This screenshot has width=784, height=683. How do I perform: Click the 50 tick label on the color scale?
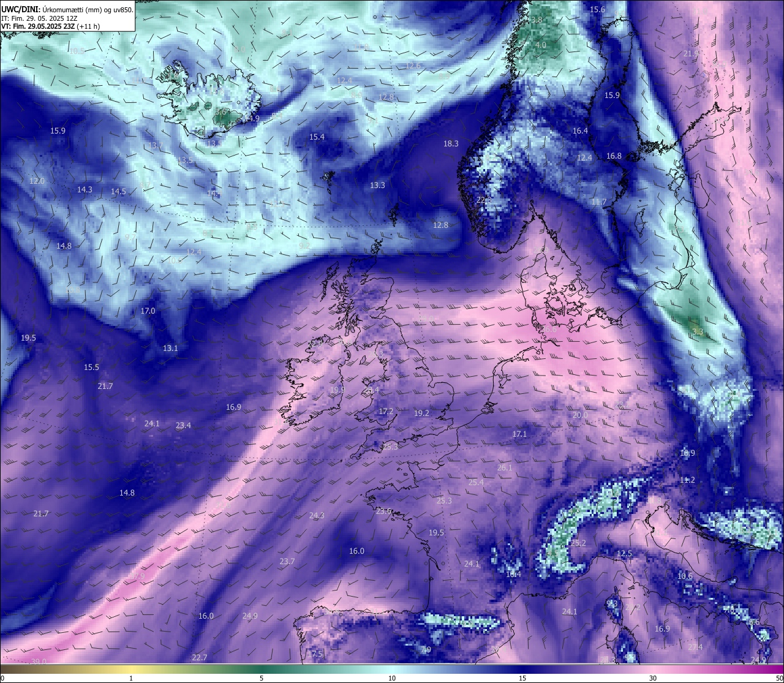pos(779,678)
